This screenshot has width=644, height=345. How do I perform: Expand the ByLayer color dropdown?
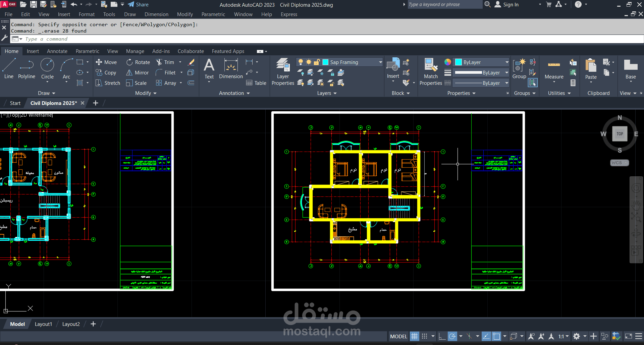507,62
